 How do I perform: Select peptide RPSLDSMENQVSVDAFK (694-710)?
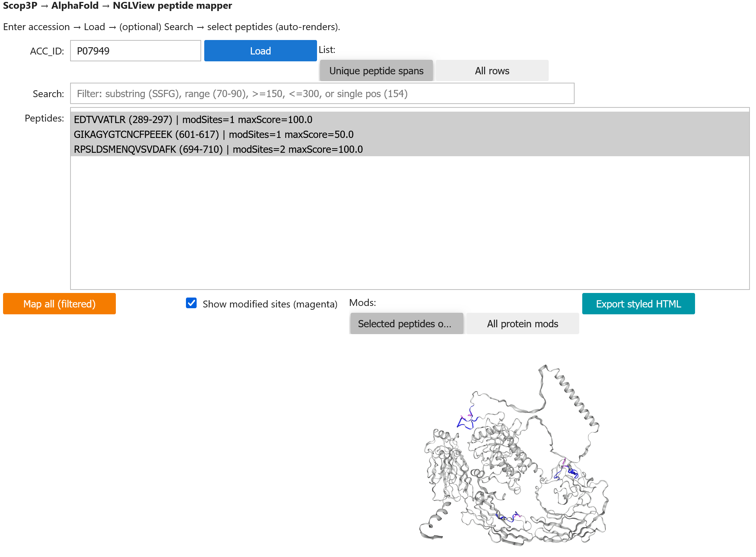(x=218, y=149)
